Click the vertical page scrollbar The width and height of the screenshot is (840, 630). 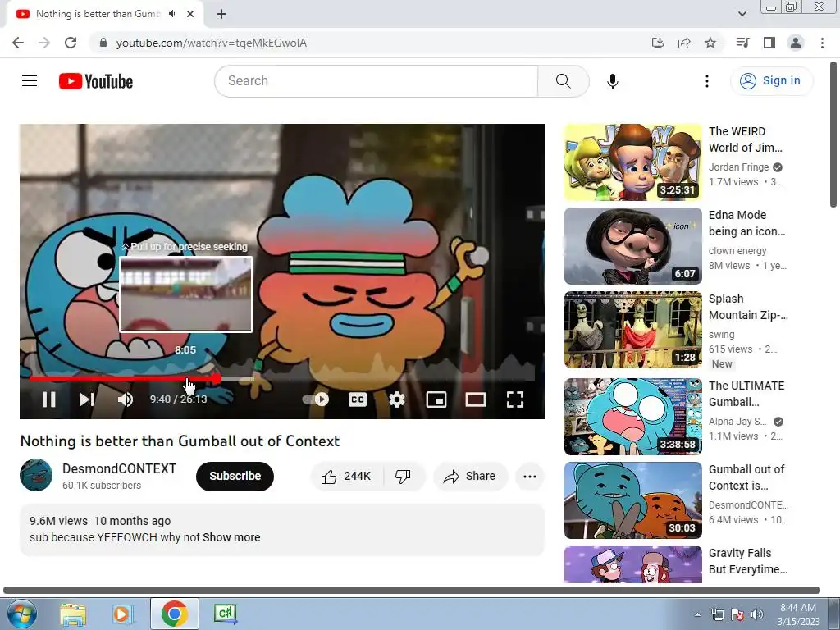[x=833, y=135]
